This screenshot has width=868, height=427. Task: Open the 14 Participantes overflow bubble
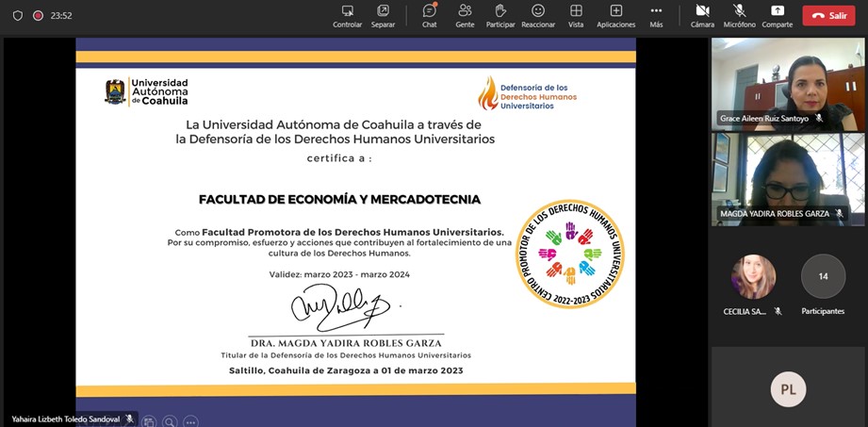click(x=823, y=276)
